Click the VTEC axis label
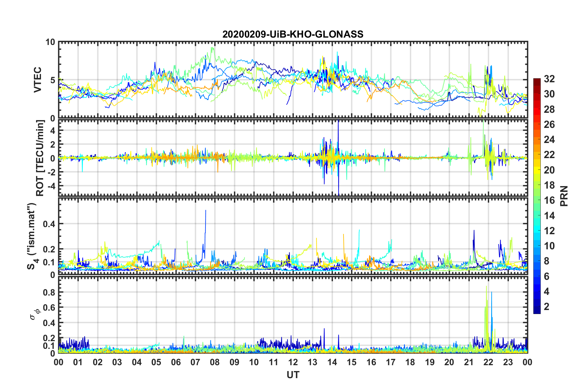 [x=38, y=80]
